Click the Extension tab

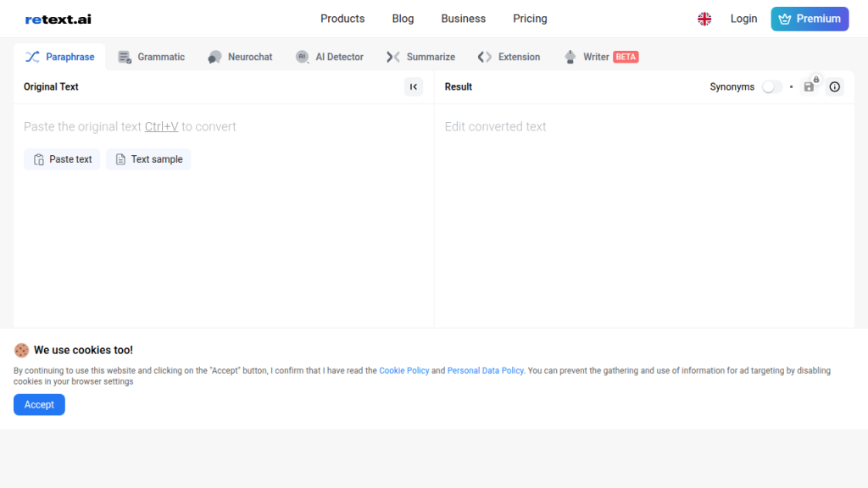pos(509,57)
